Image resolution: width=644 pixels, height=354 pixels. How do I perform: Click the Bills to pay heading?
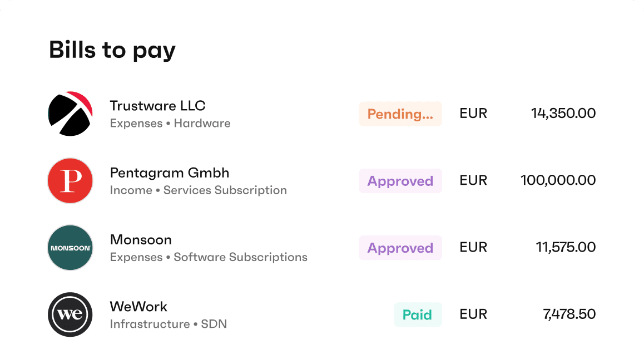(x=112, y=50)
